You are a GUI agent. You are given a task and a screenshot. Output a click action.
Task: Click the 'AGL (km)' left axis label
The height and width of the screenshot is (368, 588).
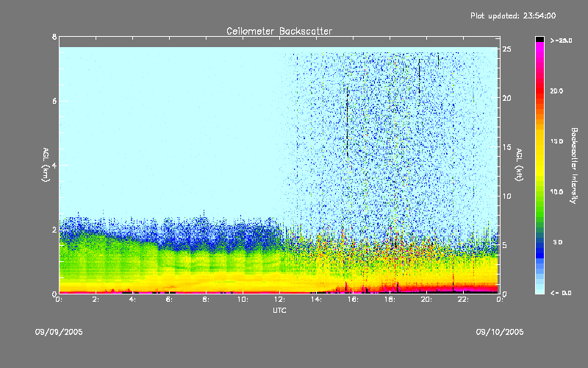point(46,165)
